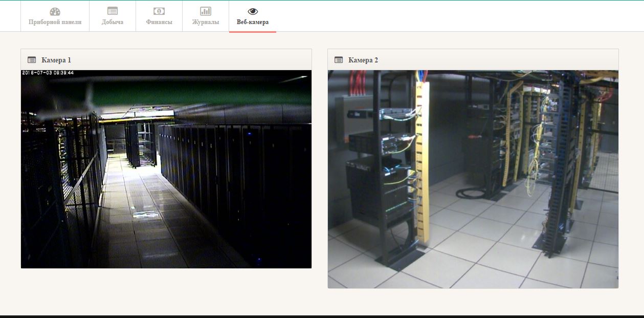Open the Приборной панели tab label

55,22
